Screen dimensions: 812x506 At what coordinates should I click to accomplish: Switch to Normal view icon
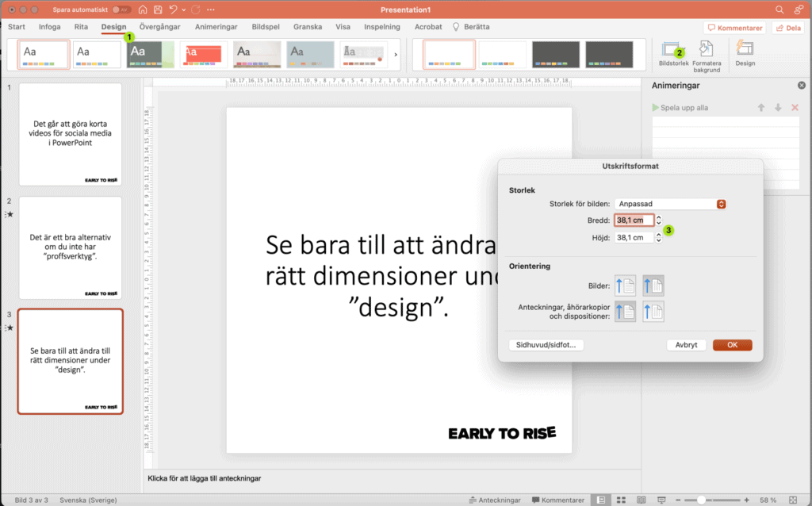(601, 500)
